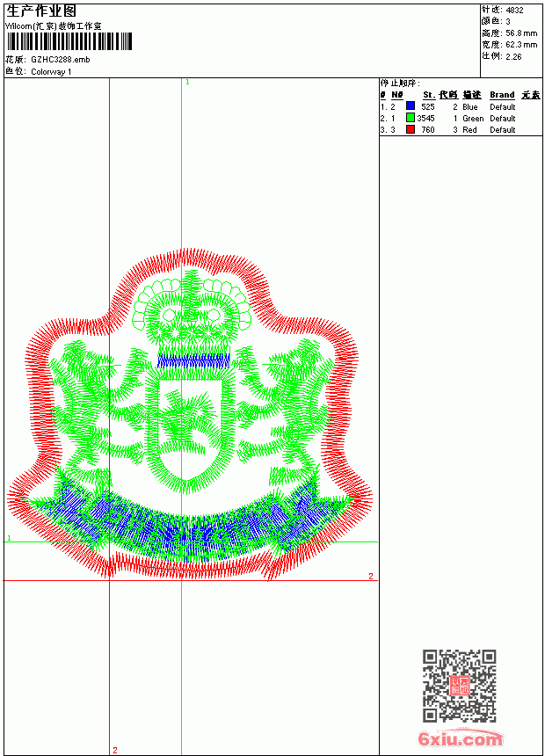Click the Red description in row 3
The height and width of the screenshot is (756, 545).
pyautogui.click(x=469, y=130)
